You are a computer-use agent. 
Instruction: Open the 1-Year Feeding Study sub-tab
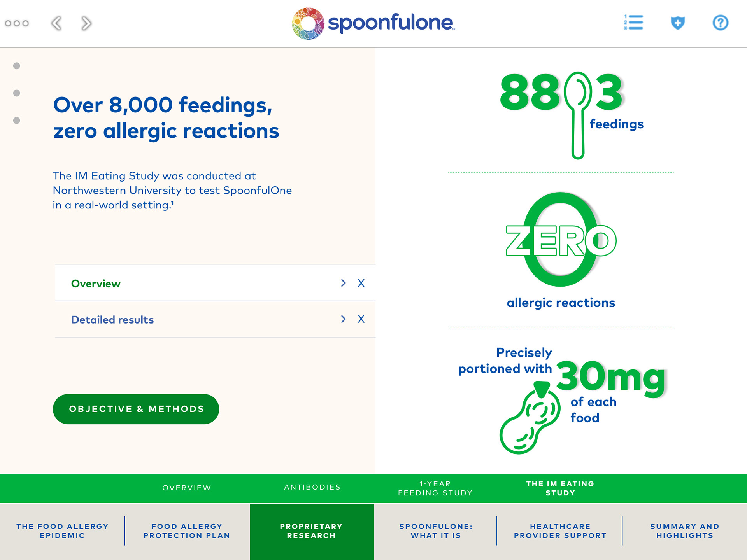click(x=435, y=488)
